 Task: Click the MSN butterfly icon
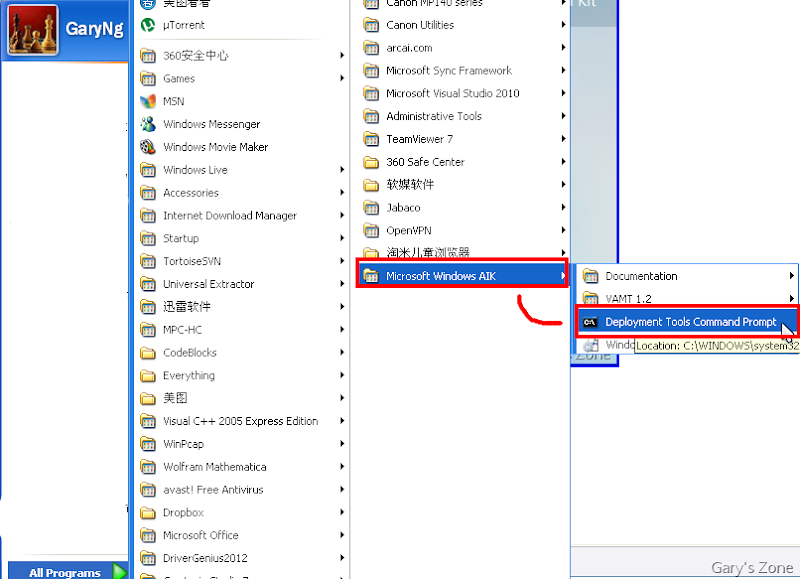click(x=148, y=101)
